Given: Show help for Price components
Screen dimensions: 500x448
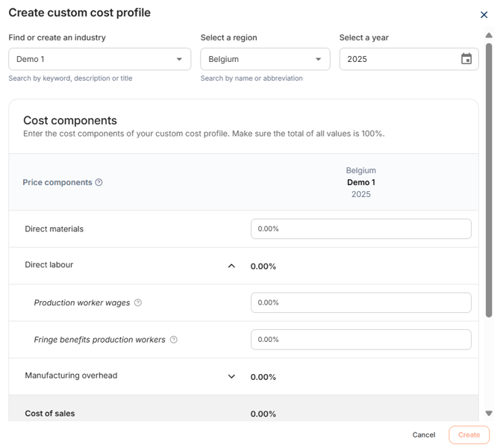Looking at the screenshot, I should pyautogui.click(x=99, y=182).
